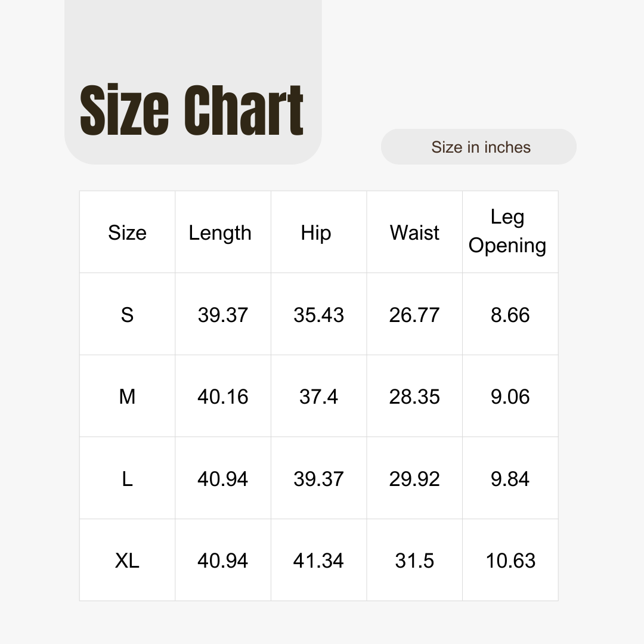
Task: Click the Size Chart title
Action: [x=191, y=110]
